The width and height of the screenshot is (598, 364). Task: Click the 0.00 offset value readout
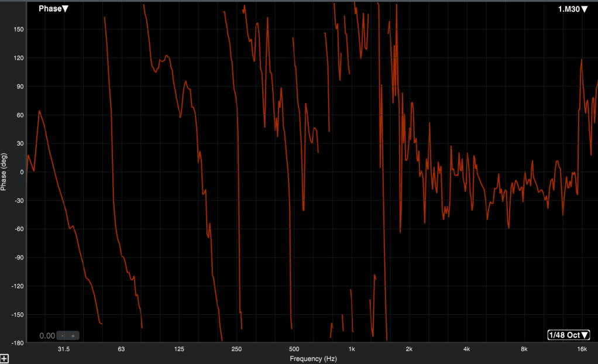coord(47,336)
